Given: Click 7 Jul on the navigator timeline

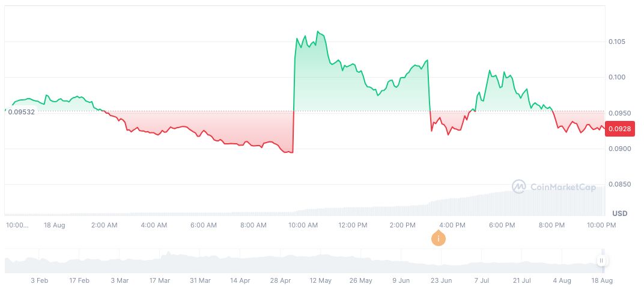Looking at the screenshot, I should 482,280.
